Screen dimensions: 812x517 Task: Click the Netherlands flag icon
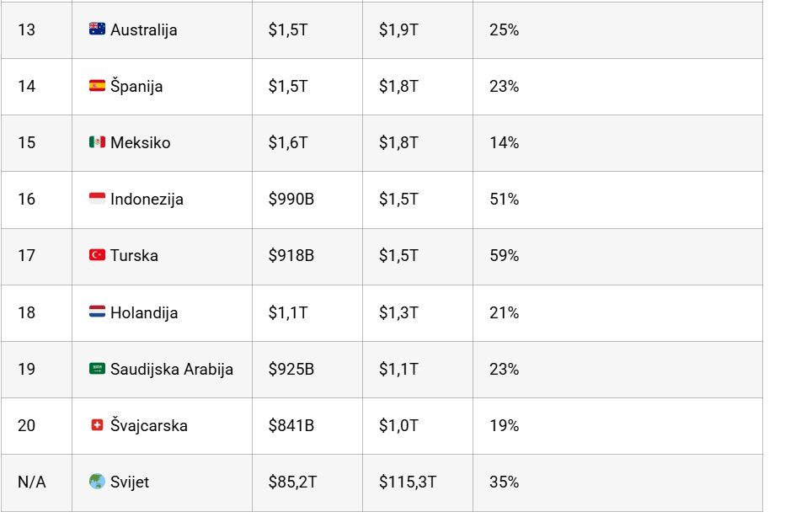tap(97, 312)
